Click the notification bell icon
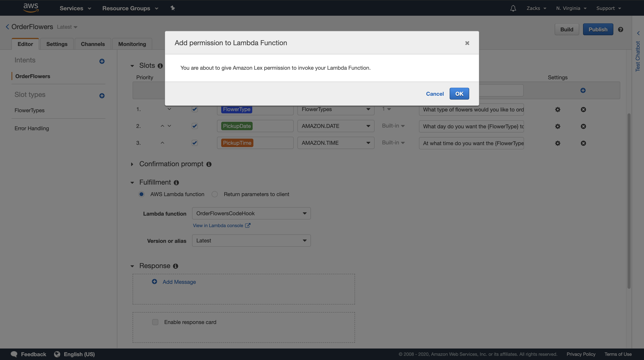The image size is (644, 360). 513,8
